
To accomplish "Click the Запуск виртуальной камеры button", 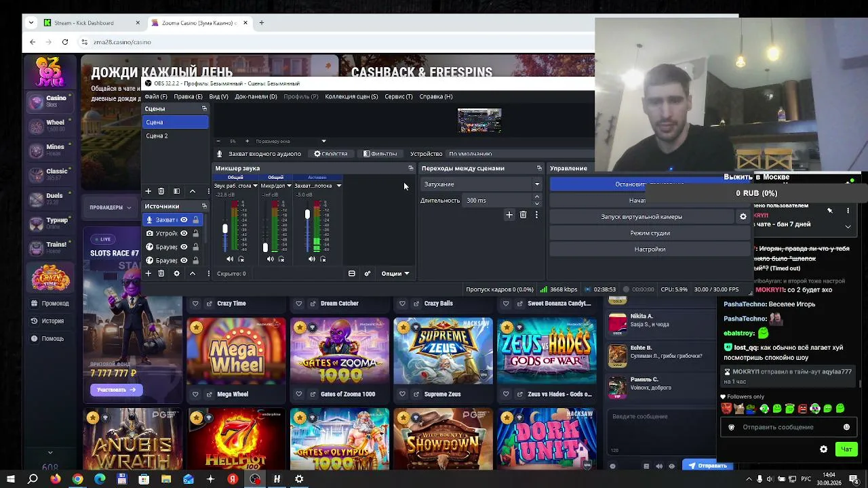I will click(642, 217).
